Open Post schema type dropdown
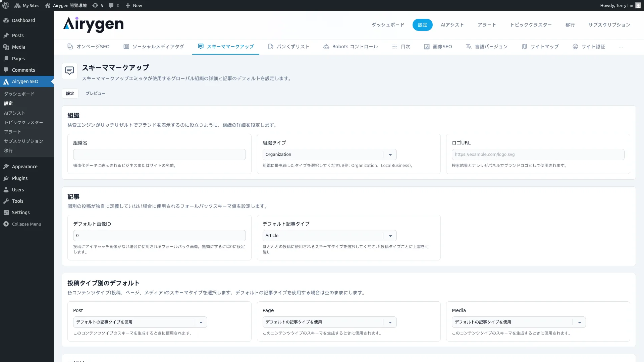The width and height of the screenshot is (644, 362). tap(140, 322)
